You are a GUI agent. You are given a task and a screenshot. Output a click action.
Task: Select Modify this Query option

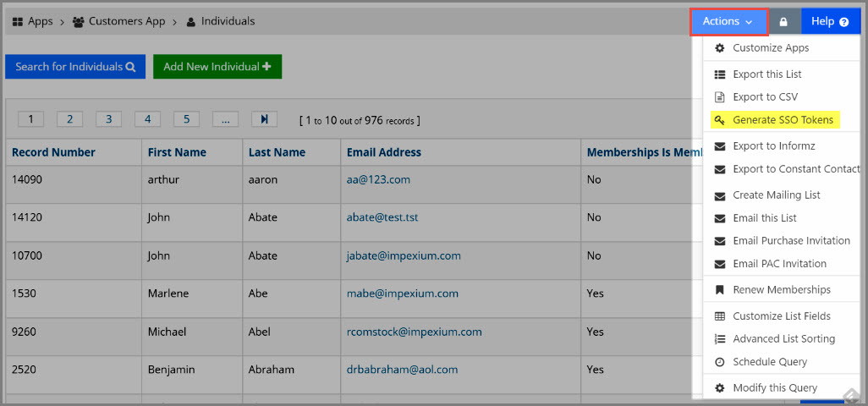[774, 388]
